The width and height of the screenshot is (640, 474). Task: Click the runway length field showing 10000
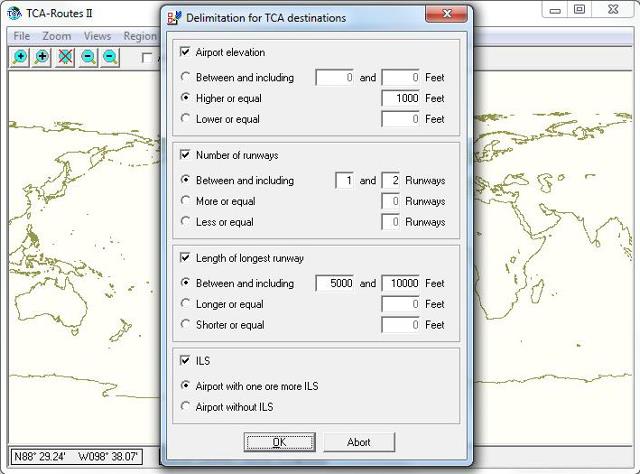tap(400, 283)
